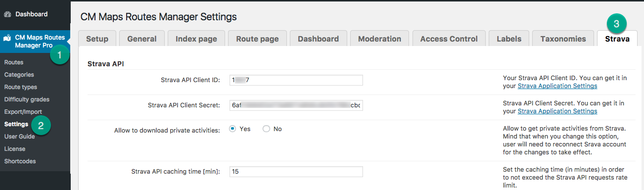This screenshot has width=644, height=190.
Task: Open Export/Import in the sidebar
Action: tap(23, 112)
